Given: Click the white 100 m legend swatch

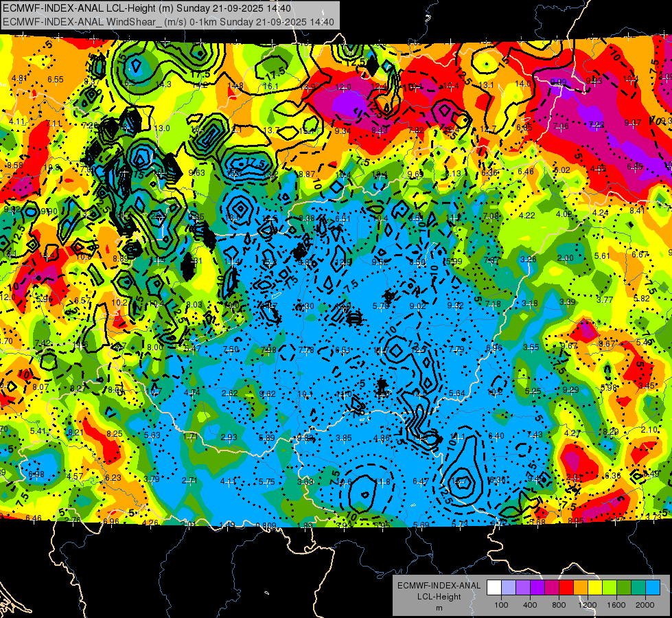Looking at the screenshot, I should click(494, 588).
